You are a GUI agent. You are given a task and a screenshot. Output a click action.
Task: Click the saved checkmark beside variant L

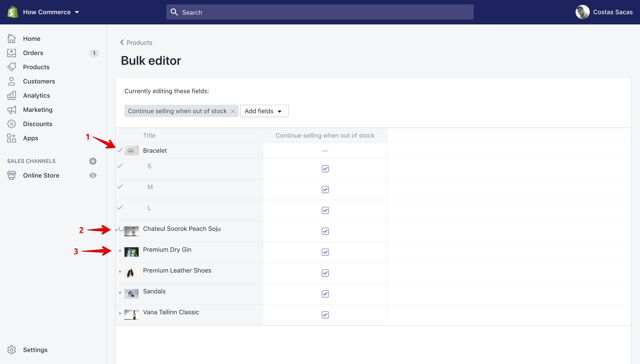[x=120, y=207]
